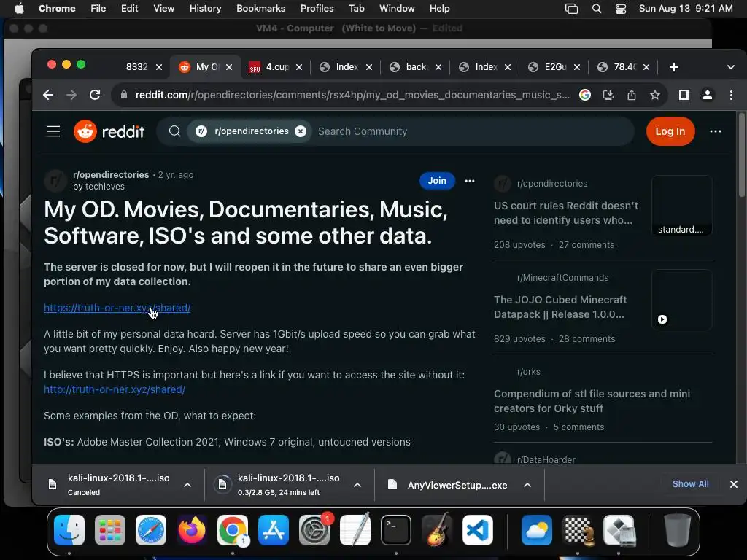Open Launchpad from the dock
This screenshot has width=747, height=560.
coord(110,530)
